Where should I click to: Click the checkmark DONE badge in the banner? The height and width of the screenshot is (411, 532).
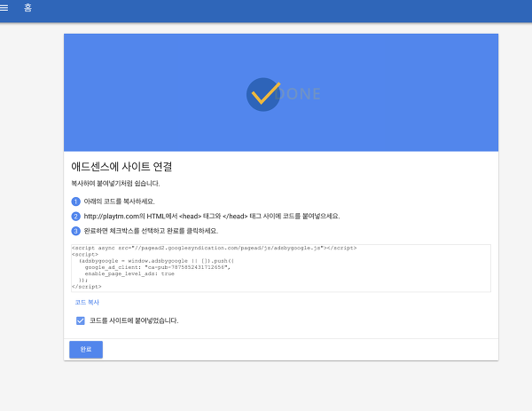click(x=283, y=94)
